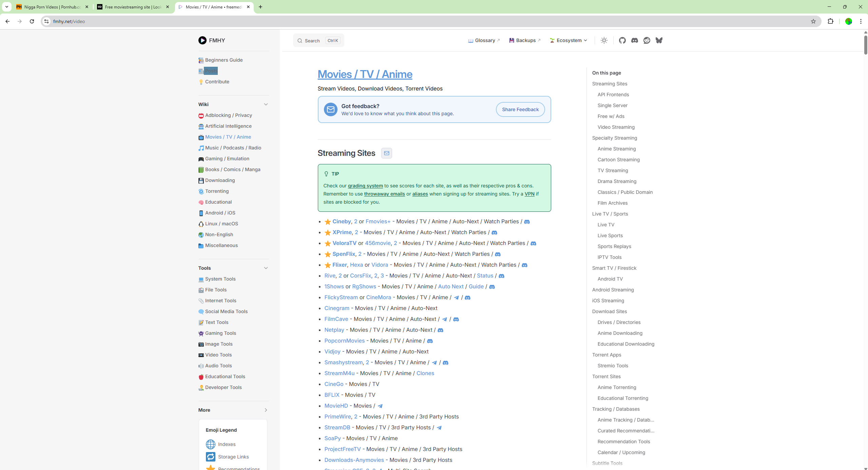
Task: Collapse the Tools sidebar section
Action: (x=266, y=268)
